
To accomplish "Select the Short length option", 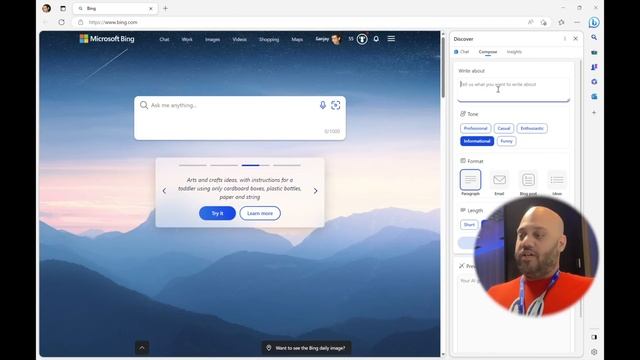I will pyautogui.click(x=469, y=224).
